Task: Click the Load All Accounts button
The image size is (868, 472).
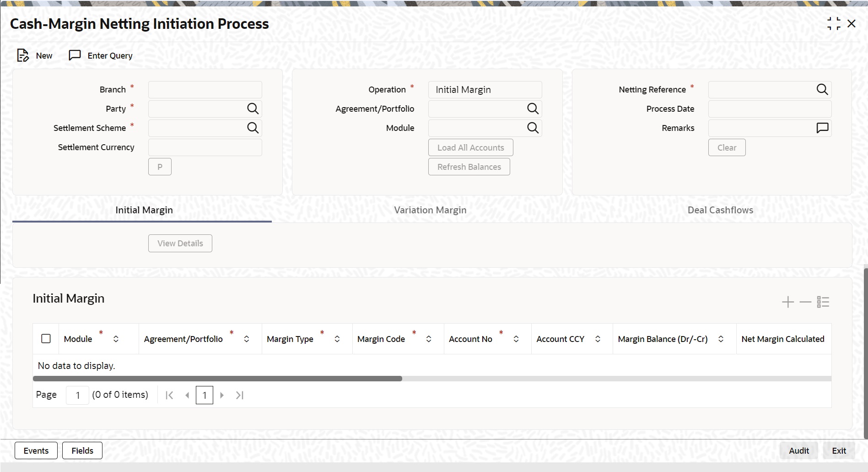Action: 470,147
